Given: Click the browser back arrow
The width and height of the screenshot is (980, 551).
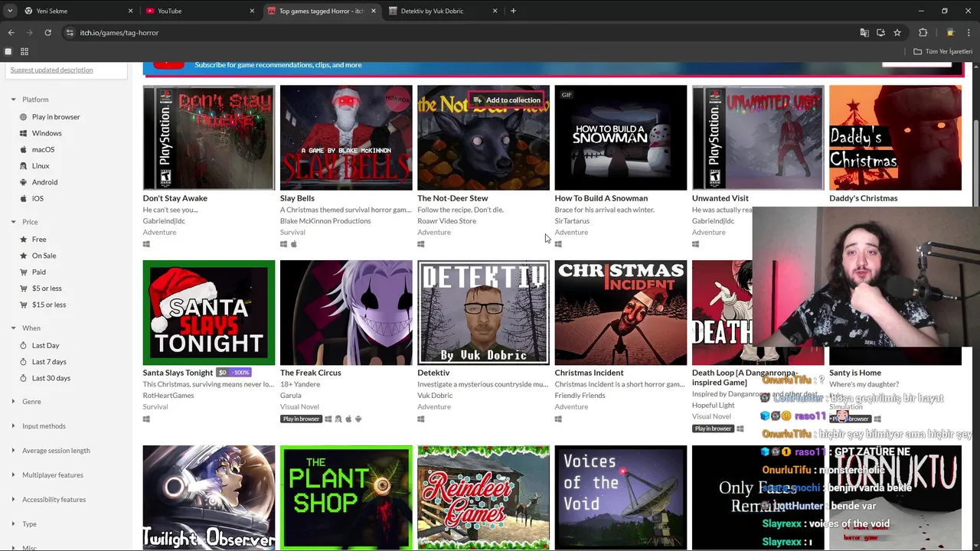Looking at the screenshot, I should pos(11,33).
